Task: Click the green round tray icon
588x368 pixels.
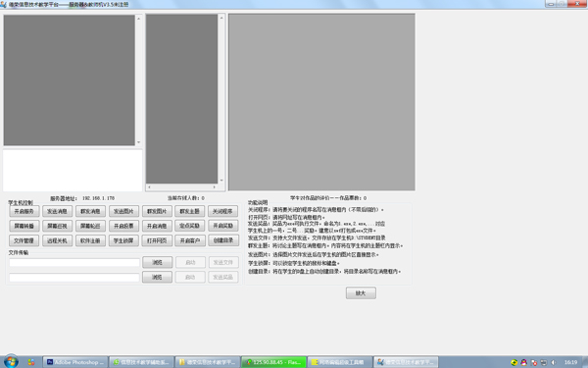Action: tap(514, 362)
